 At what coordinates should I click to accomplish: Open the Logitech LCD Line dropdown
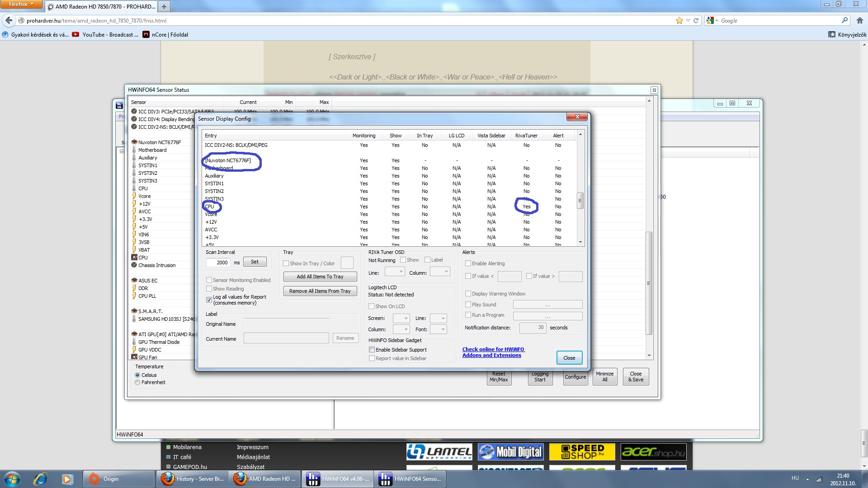pyautogui.click(x=438, y=319)
